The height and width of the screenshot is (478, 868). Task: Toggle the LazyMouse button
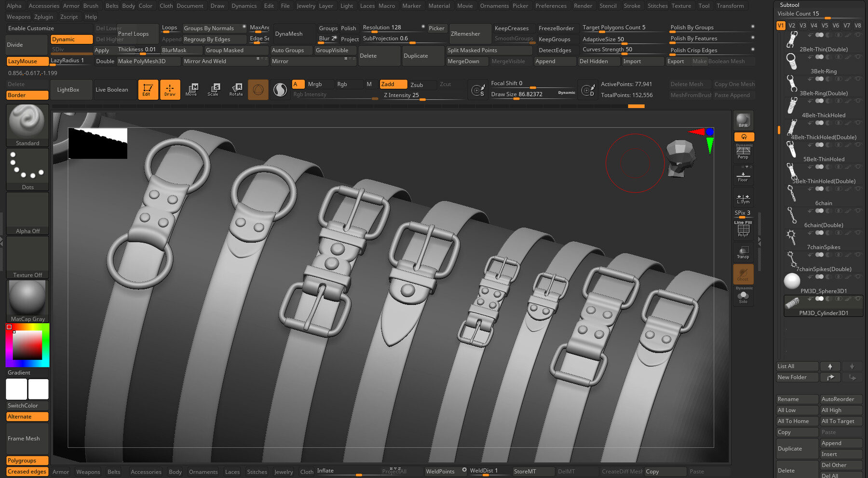(x=27, y=61)
